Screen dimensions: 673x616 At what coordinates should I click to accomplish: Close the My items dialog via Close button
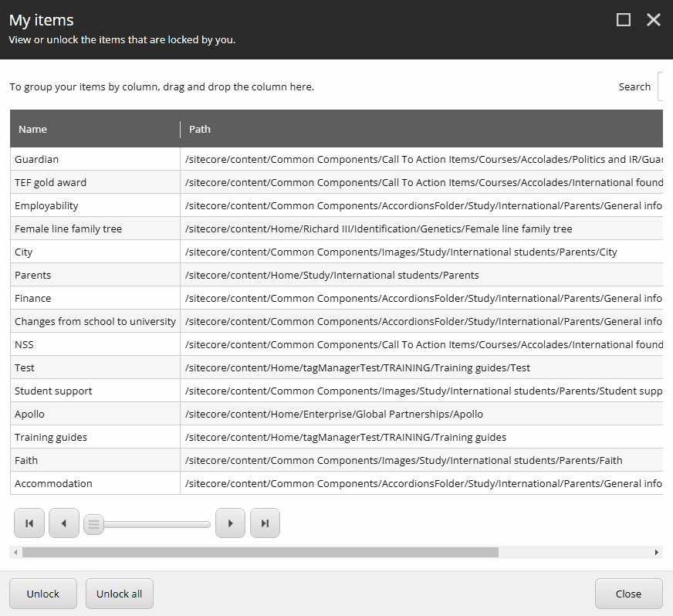pos(628,594)
